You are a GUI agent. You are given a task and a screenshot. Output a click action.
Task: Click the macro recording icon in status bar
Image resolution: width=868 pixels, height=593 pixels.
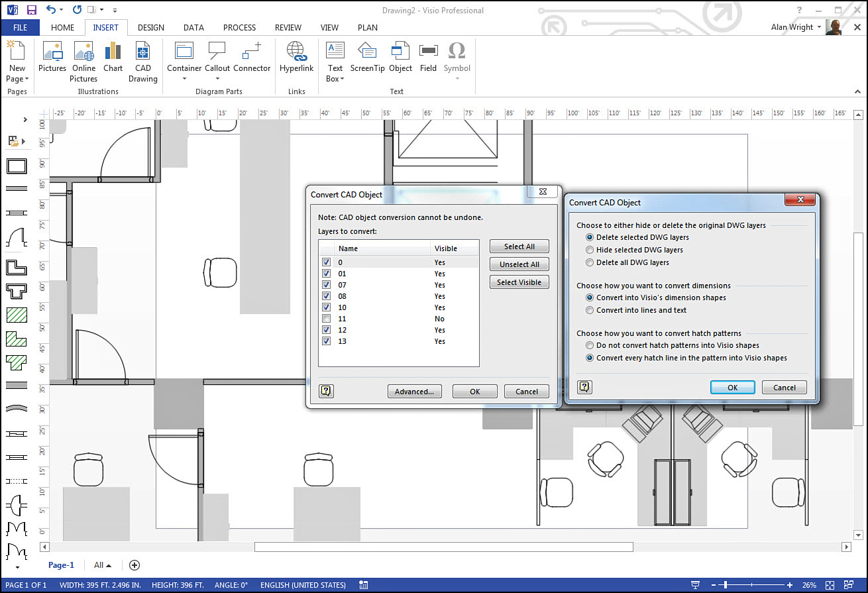click(x=363, y=585)
